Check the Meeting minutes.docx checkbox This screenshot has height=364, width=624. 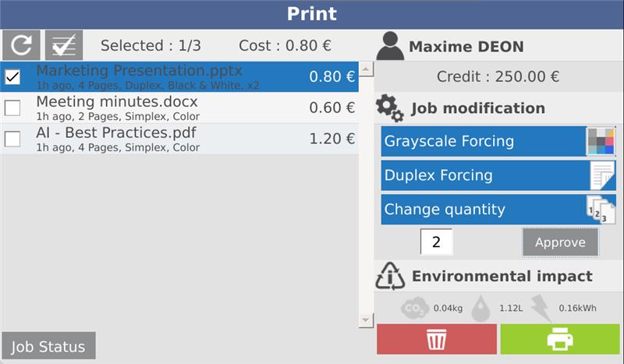click(x=13, y=108)
